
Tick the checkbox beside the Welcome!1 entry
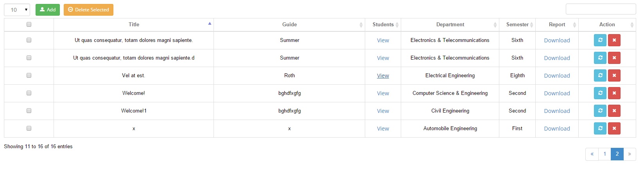pos(29,111)
